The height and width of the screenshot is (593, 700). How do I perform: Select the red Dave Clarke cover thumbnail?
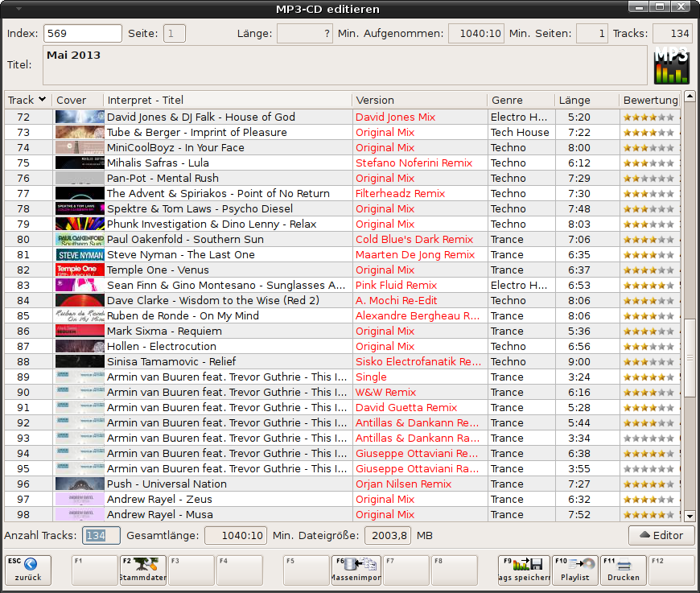click(80, 300)
